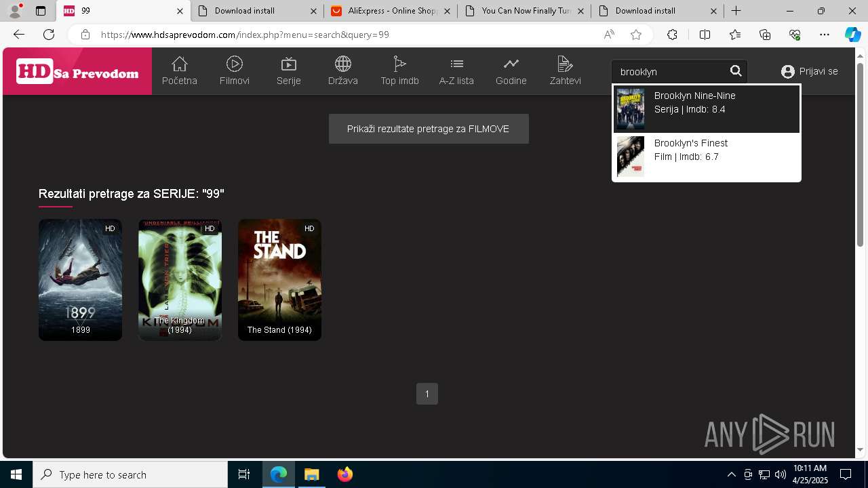Switch to You Can Now Finally tab
The image size is (868, 488).
pos(524,11)
